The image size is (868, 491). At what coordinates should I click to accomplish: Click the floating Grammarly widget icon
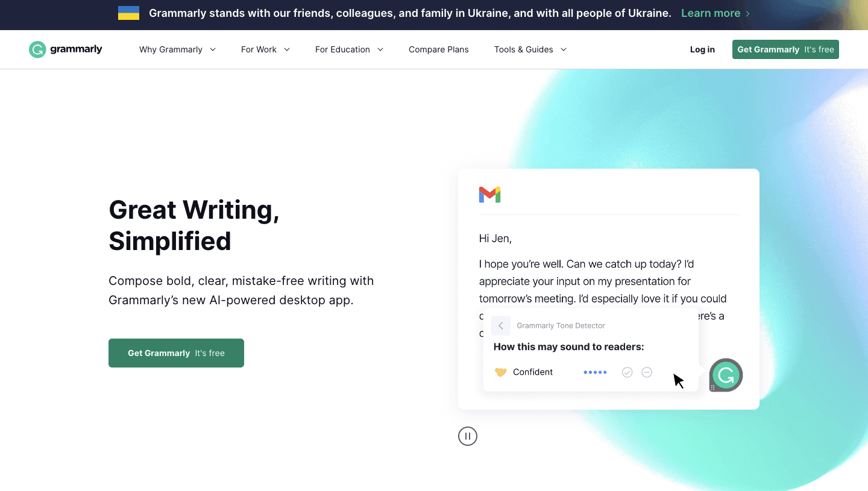[726, 375]
